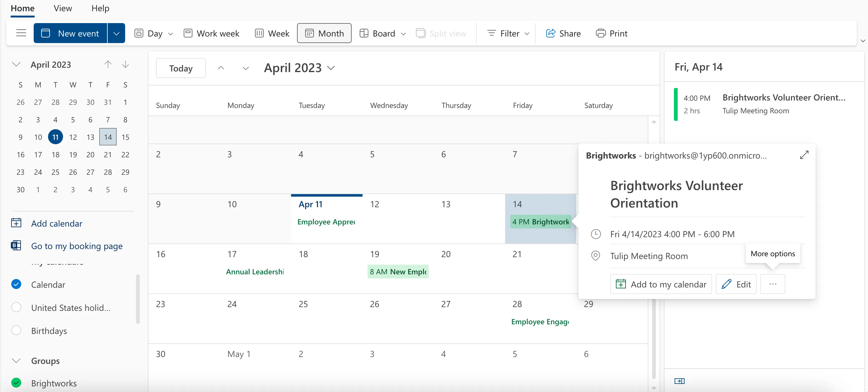The width and height of the screenshot is (868, 392).
Task: Open the Help tab
Action: pos(100,8)
